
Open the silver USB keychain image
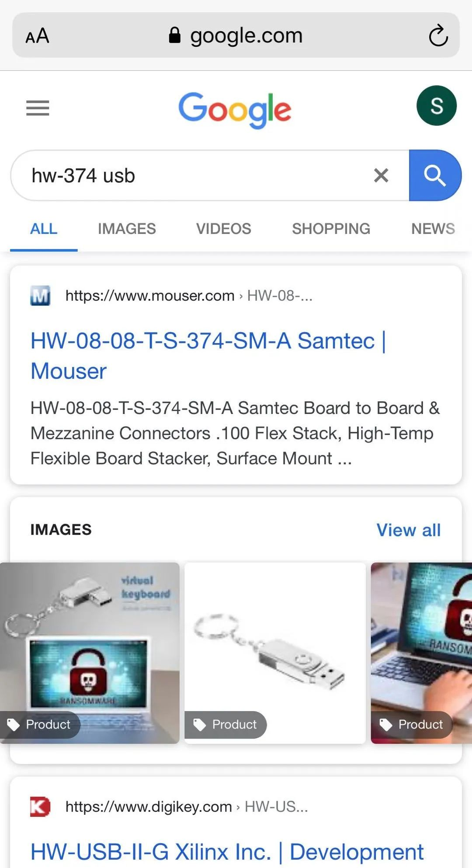(275, 653)
